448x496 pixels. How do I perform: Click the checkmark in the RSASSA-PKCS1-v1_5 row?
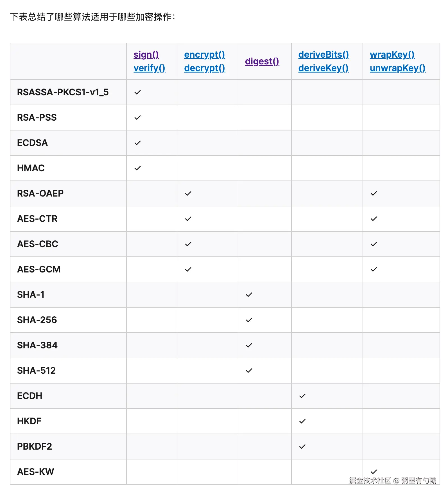pyautogui.click(x=137, y=92)
